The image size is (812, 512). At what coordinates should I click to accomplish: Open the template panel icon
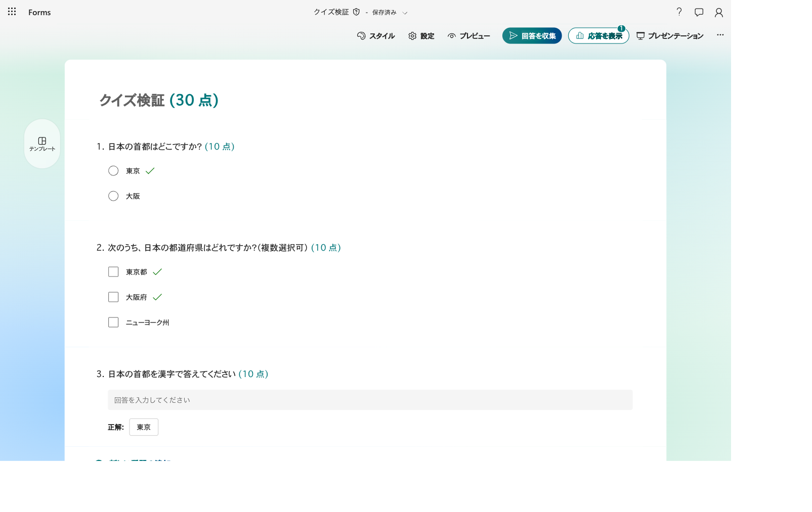pyautogui.click(x=42, y=144)
